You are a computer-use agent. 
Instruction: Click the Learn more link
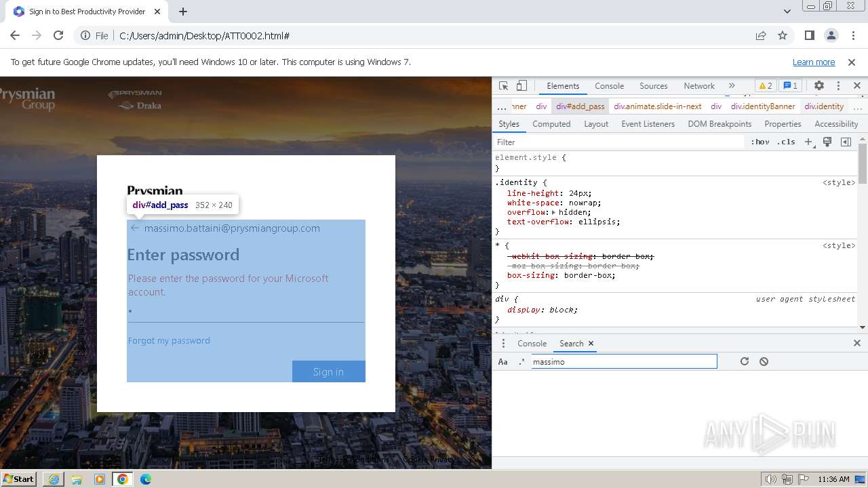click(x=814, y=62)
